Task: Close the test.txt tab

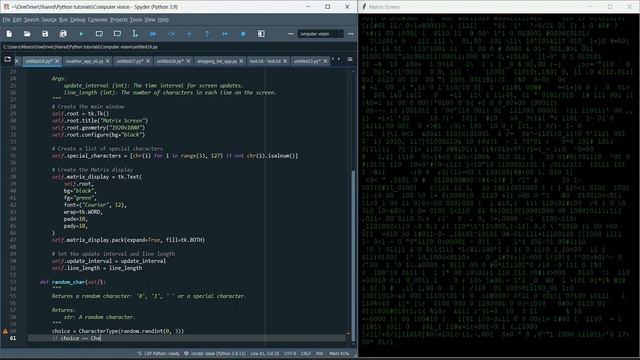Action: pyautogui.click(x=285, y=61)
